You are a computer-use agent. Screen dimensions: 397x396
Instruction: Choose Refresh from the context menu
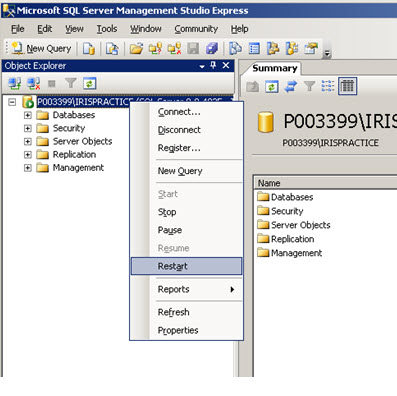click(x=187, y=312)
